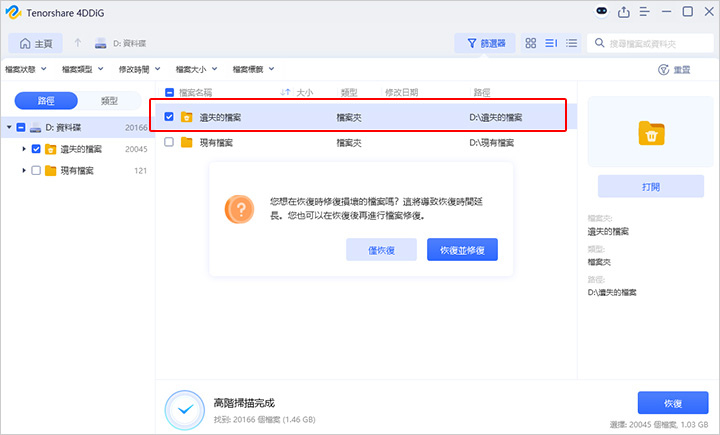This screenshot has height=435, width=720.
Task: Go to 主頁 home button
Action: coord(35,44)
